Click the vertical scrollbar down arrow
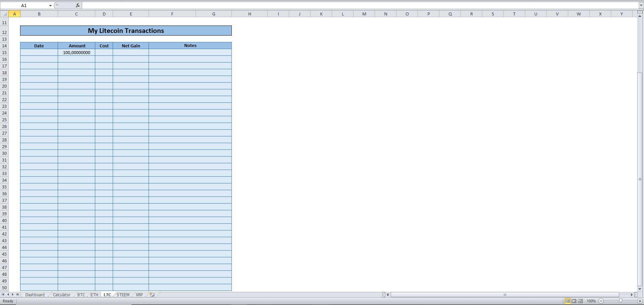Viewport: 644px width, 305px height. pyautogui.click(x=640, y=289)
